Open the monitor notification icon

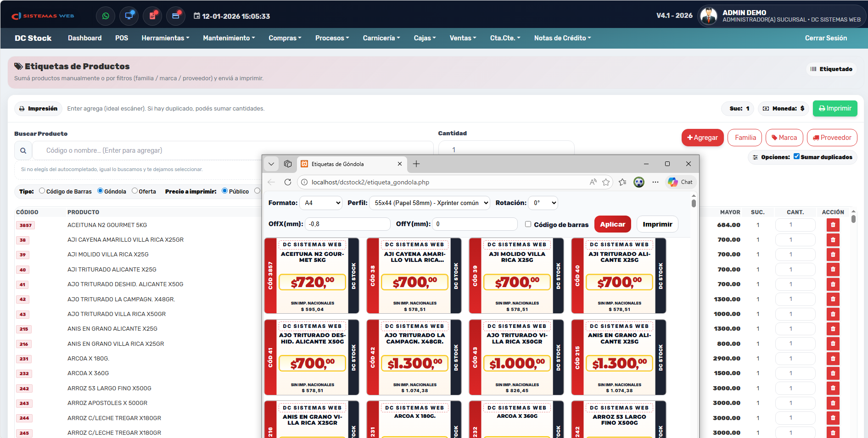129,16
